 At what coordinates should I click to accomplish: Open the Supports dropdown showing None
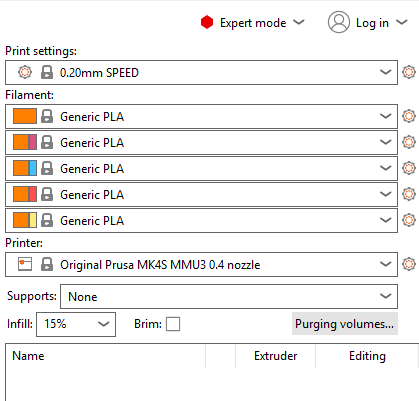click(229, 296)
